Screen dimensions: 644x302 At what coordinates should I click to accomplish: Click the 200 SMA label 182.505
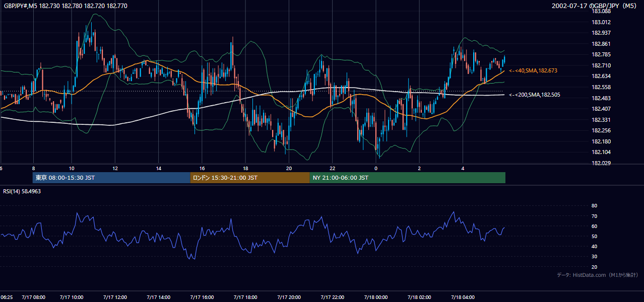[535, 95]
